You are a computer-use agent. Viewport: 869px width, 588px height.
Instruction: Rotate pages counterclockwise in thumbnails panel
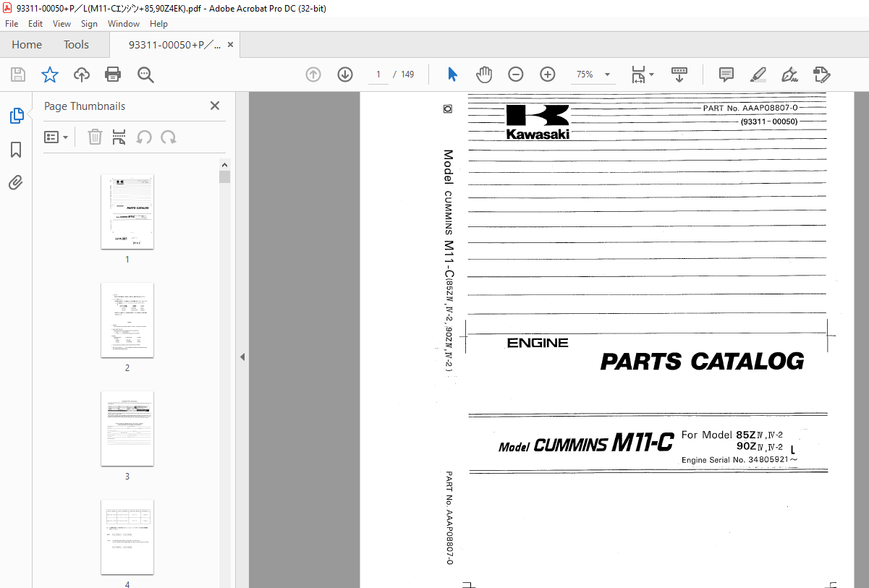(144, 137)
